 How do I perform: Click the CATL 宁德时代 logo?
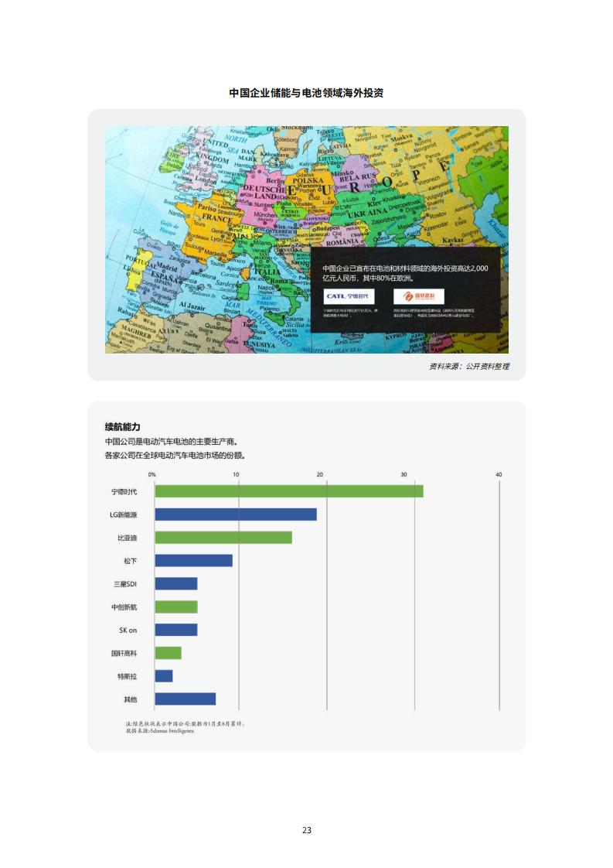349,296
